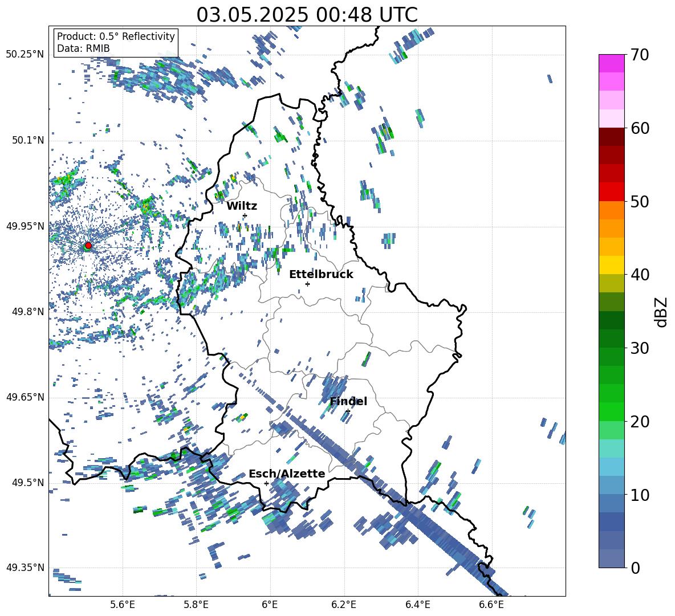Click the 50.1°N latitude label

(28, 140)
